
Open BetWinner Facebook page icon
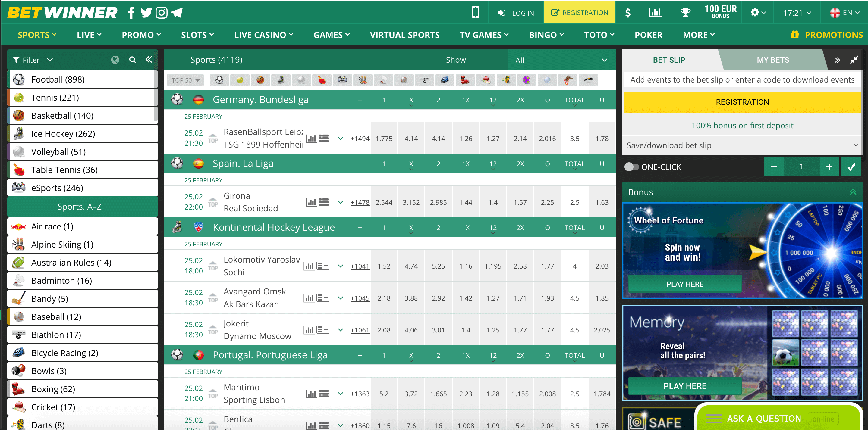(x=131, y=13)
